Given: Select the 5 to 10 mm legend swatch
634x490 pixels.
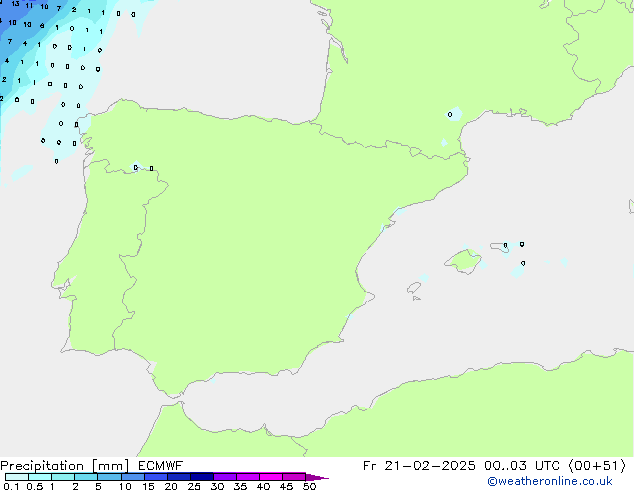Looking at the screenshot, I should [109, 477].
